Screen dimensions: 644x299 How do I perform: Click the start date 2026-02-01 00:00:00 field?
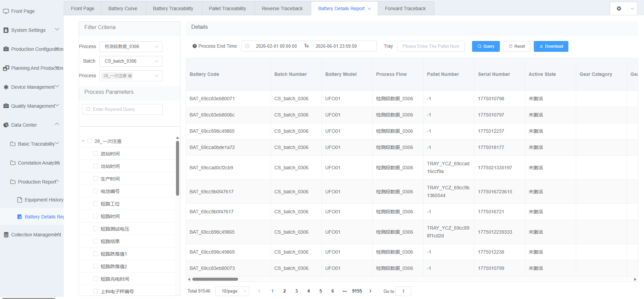point(276,46)
